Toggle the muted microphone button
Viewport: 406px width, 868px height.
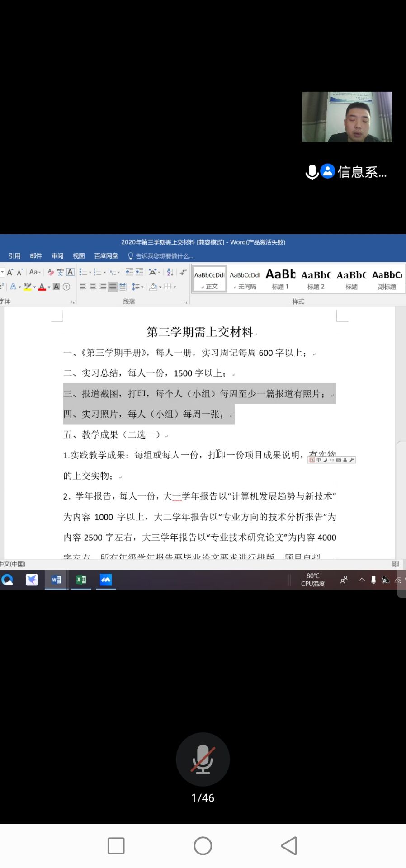point(203,759)
